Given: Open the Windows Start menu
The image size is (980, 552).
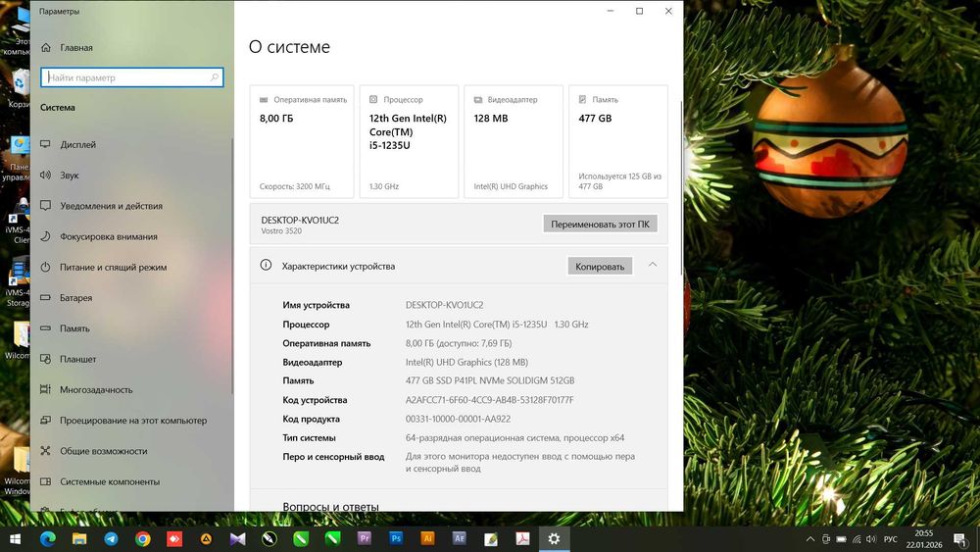Looking at the screenshot, I should 15,539.
